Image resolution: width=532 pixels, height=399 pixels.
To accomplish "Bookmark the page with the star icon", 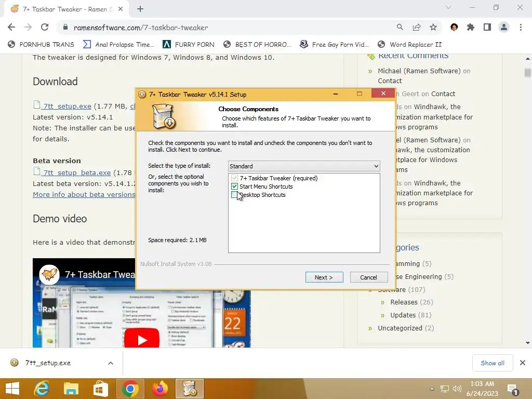I will pyautogui.click(x=433, y=27).
